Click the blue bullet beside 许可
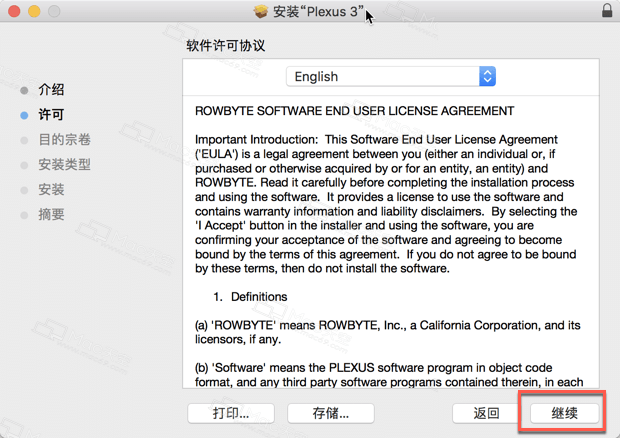Screen dimensions: 620x438 [24, 115]
